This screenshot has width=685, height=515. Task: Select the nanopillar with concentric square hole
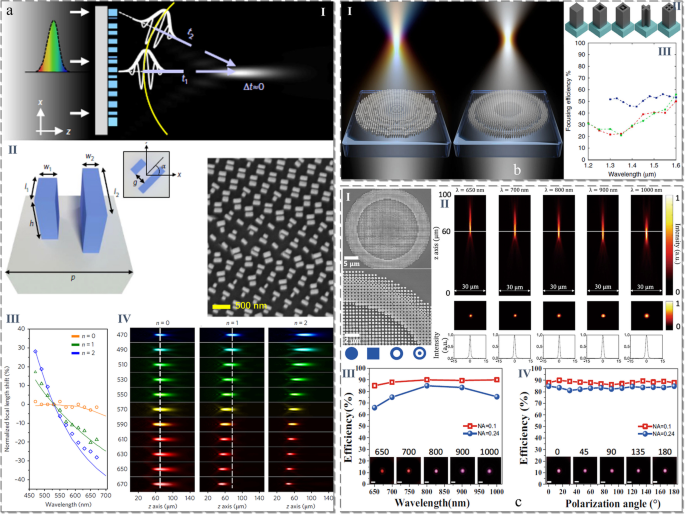623,20
